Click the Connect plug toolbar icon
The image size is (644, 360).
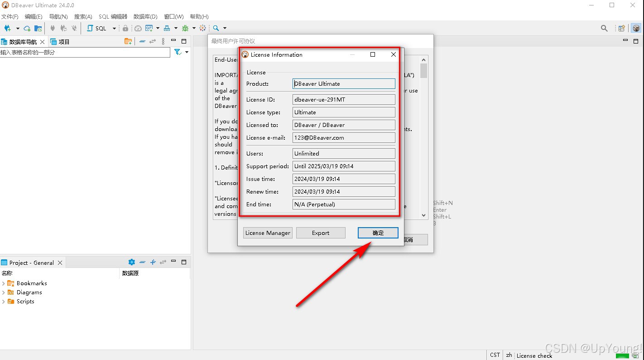click(53, 28)
